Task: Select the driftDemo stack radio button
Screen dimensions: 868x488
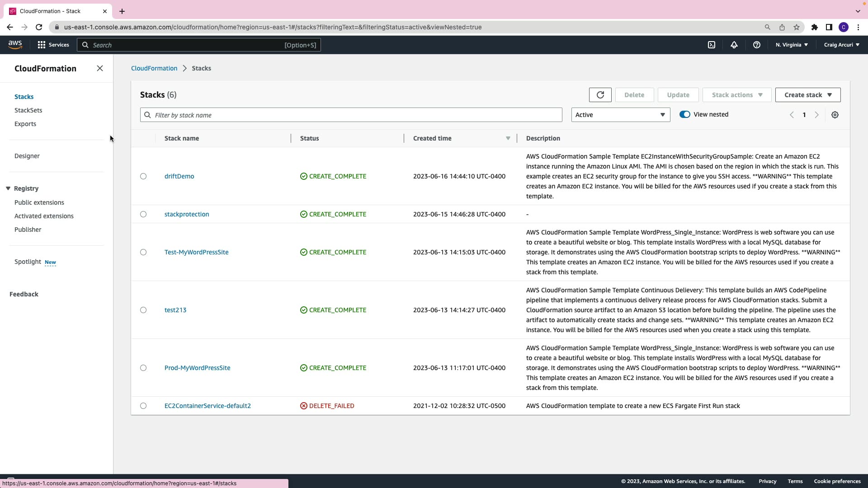Action: coord(143,176)
